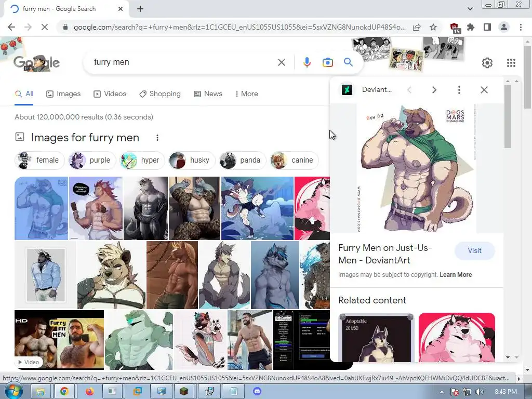The height and width of the screenshot is (399, 532).
Task: Open preview panel three-dot options
Action: [459, 90]
